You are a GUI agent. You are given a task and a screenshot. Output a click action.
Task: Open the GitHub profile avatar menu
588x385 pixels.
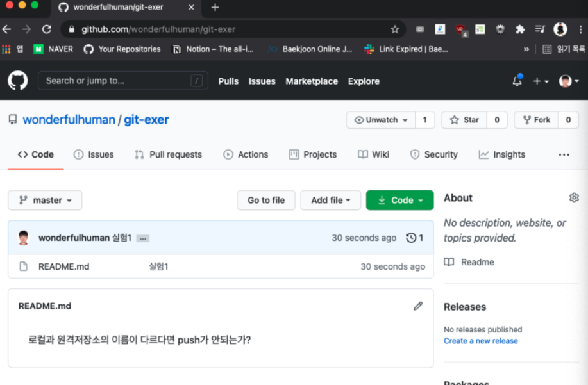[569, 81]
